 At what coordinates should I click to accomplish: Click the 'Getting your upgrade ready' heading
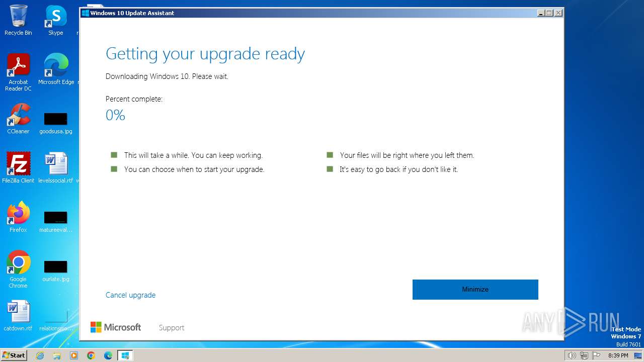click(x=205, y=54)
